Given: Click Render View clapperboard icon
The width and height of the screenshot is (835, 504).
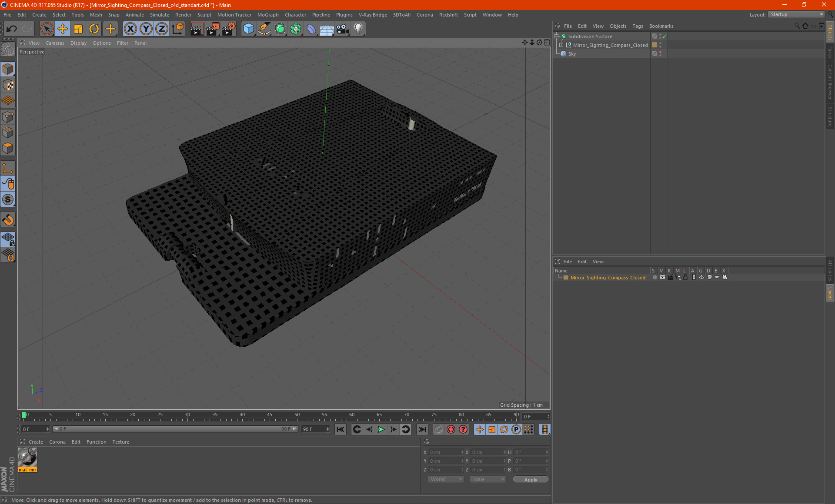Looking at the screenshot, I should tap(197, 29).
